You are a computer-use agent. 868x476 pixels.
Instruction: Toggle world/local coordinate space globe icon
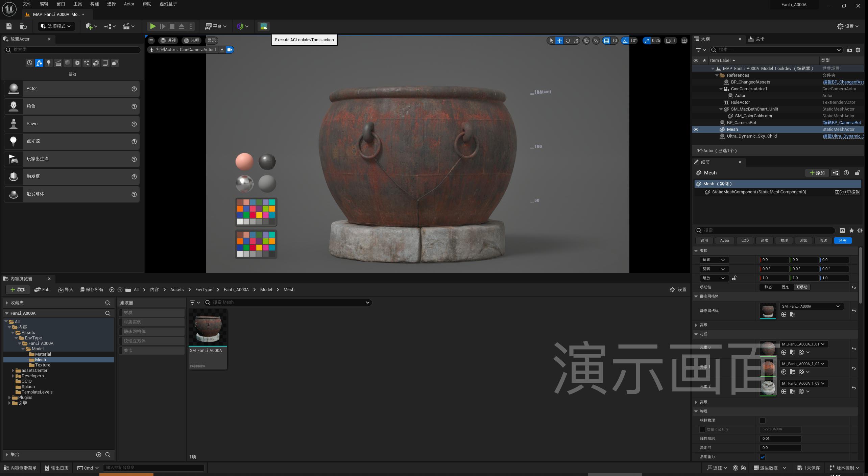[x=586, y=41]
